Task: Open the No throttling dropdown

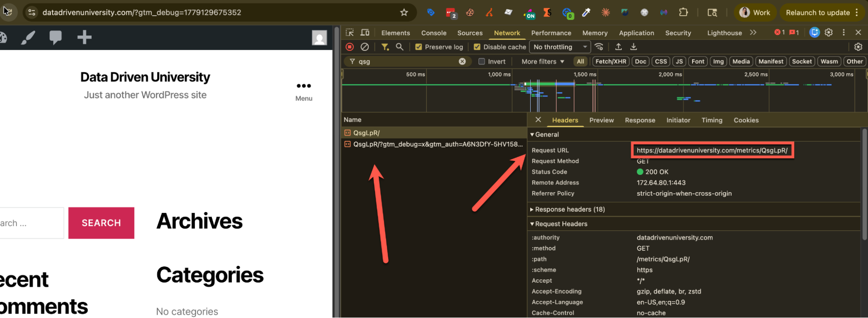Action: [x=560, y=47]
